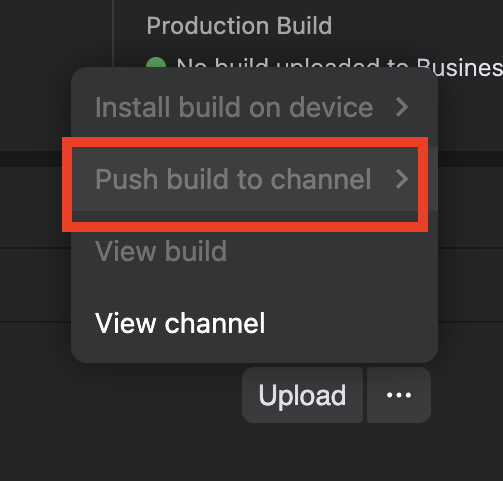
Task: Click the Upload button
Action: pyautogui.click(x=302, y=395)
